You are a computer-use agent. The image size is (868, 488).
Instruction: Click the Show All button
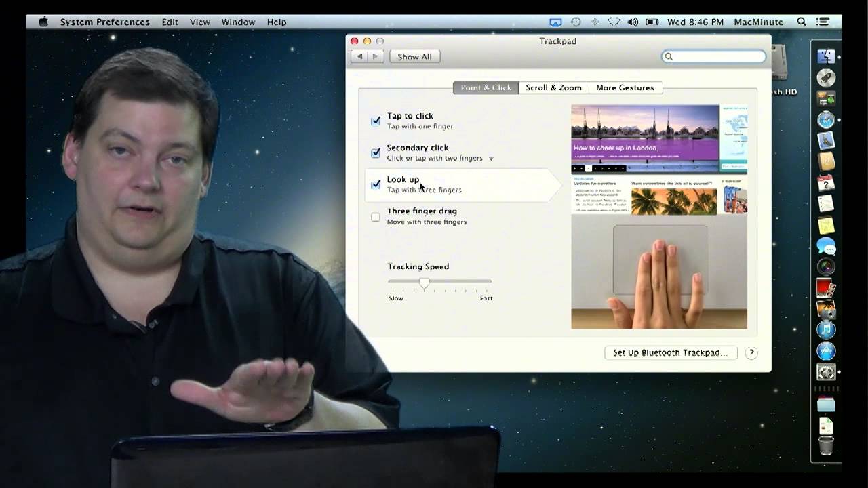414,56
